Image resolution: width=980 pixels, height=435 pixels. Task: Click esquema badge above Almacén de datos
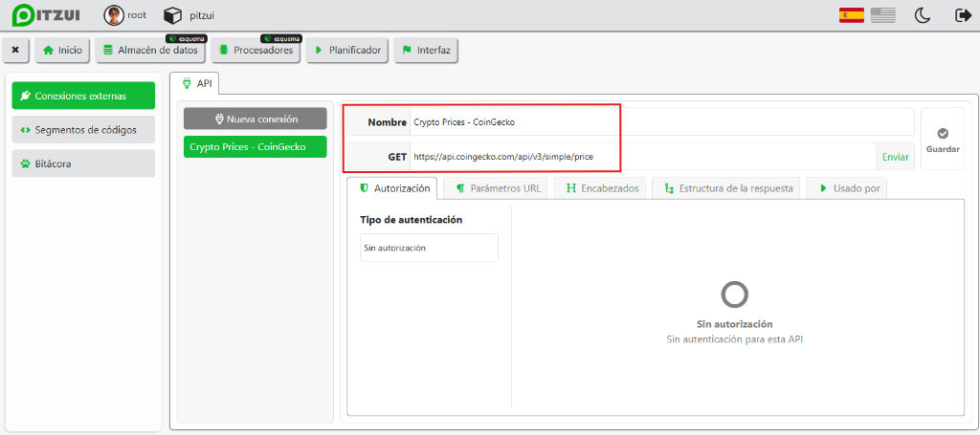tap(187, 38)
